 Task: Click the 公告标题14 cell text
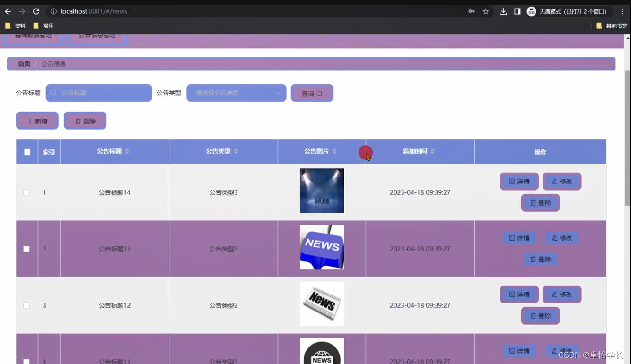click(x=114, y=192)
